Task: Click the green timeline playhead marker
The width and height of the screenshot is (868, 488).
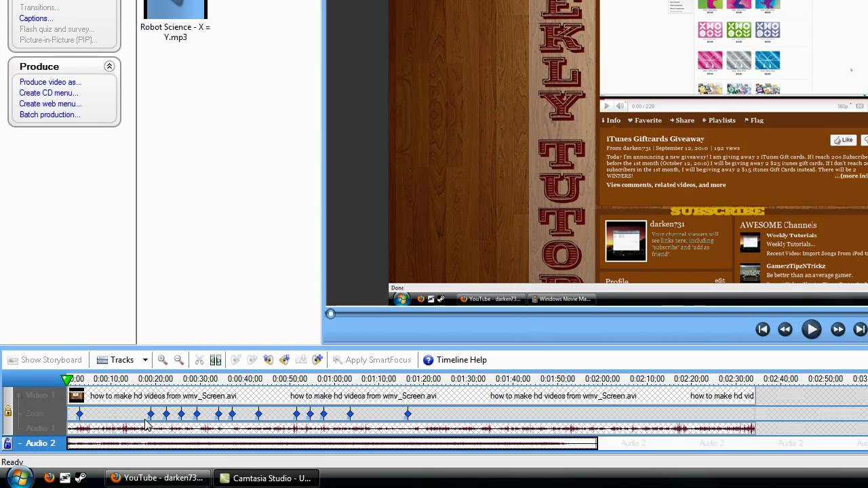Action: pos(66,380)
